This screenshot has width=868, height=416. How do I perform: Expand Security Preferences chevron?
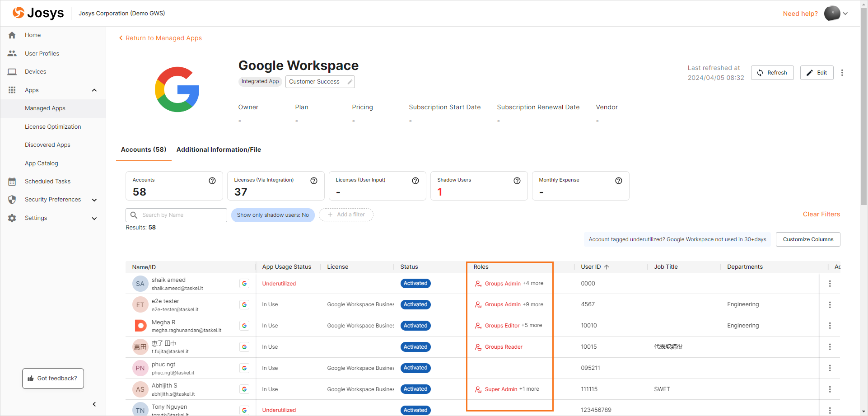click(94, 200)
